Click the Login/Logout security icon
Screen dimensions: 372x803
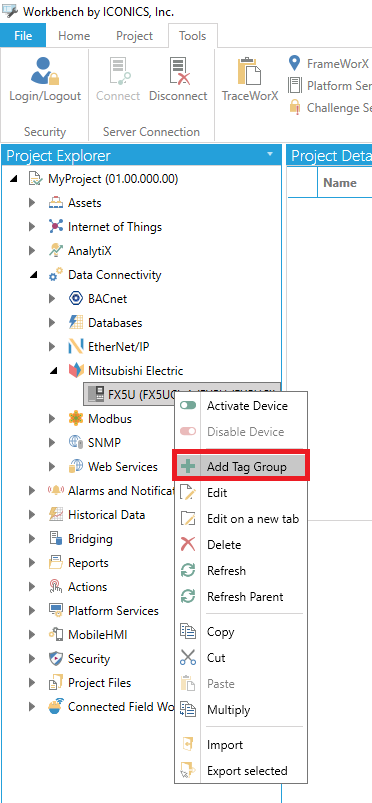45,72
